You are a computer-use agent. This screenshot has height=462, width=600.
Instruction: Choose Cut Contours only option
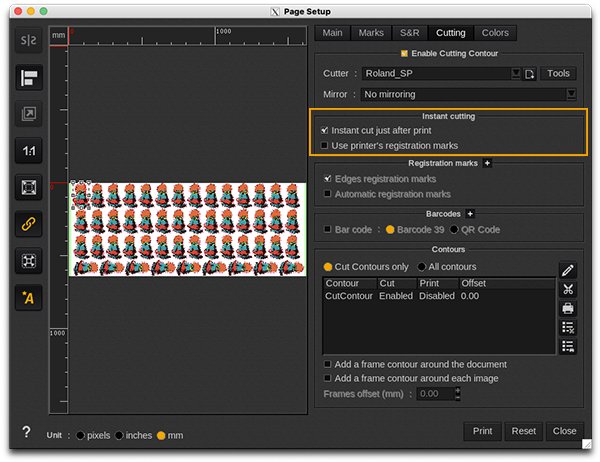(328, 267)
